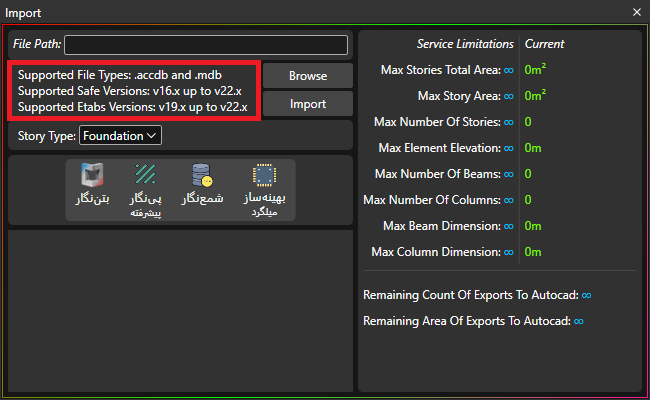Click the Supported Etabs Versions line
This screenshot has width=650, height=400.
pyautogui.click(x=133, y=107)
